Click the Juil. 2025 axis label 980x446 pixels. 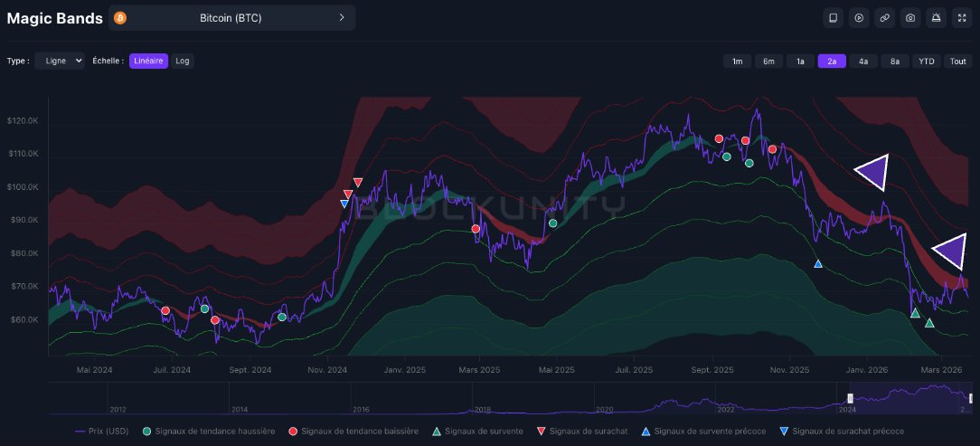point(634,370)
